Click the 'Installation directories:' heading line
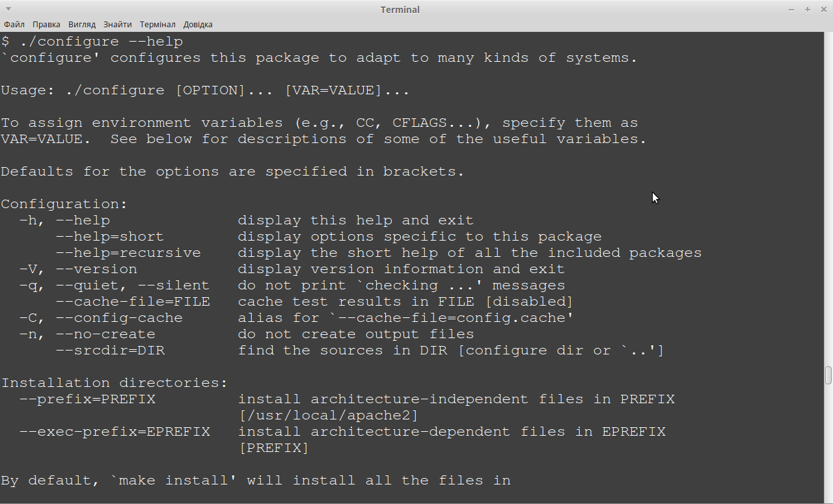The width and height of the screenshot is (833, 504). (x=115, y=383)
